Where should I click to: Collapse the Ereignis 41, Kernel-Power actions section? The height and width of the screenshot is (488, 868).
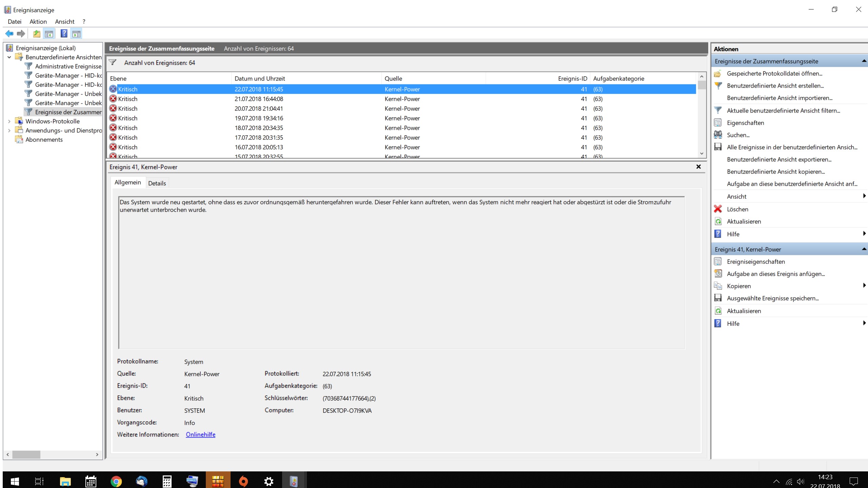point(864,249)
